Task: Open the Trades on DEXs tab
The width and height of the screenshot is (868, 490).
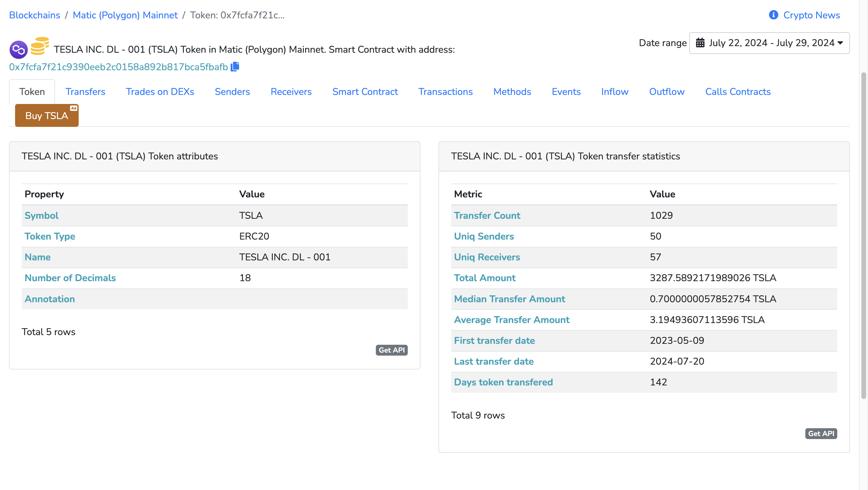Action: click(160, 92)
